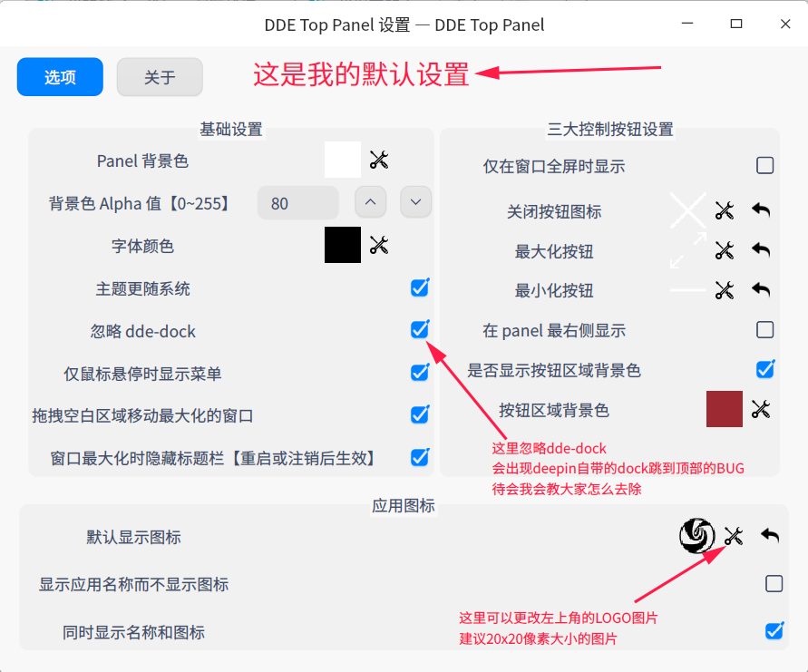Screen dimensions: 808x672
Task: Toggle 窗口最大化时隐藏标题栏 checkbox
Action: (420, 457)
